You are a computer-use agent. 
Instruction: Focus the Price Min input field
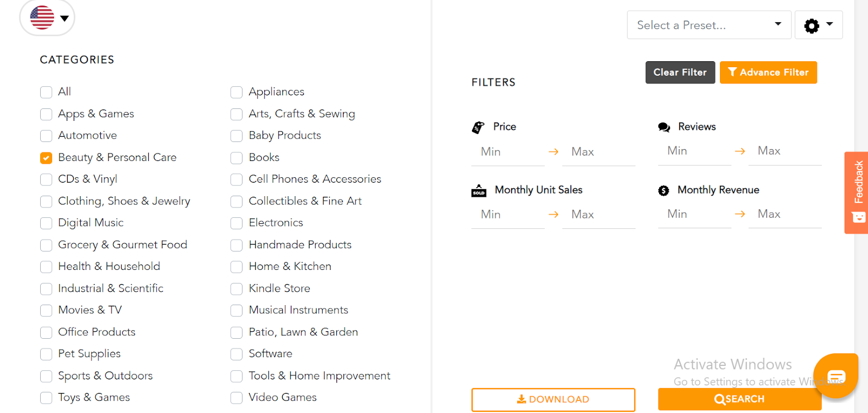coord(508,152)
